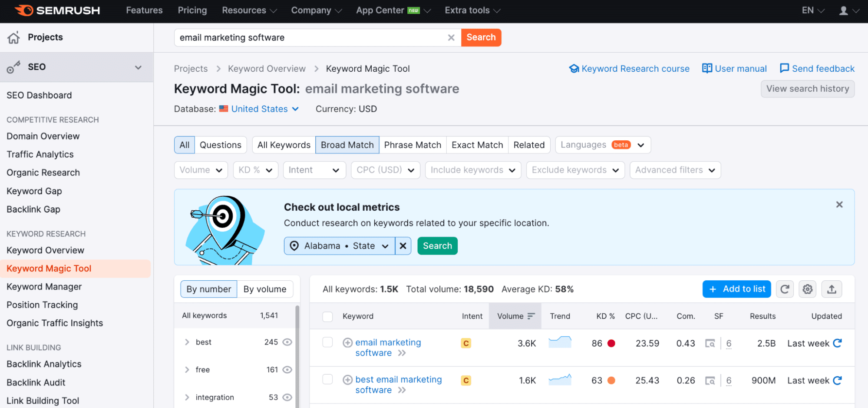Open the user account icon menu
Image resolution: width=868 pixels, height=408 pixels.
[849, 10]
